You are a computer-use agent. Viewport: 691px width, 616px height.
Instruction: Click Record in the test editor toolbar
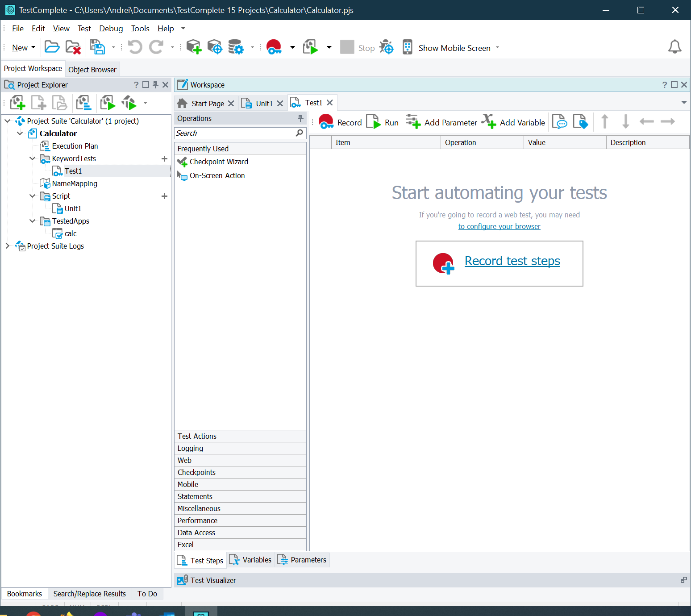(x=341, y=122)
